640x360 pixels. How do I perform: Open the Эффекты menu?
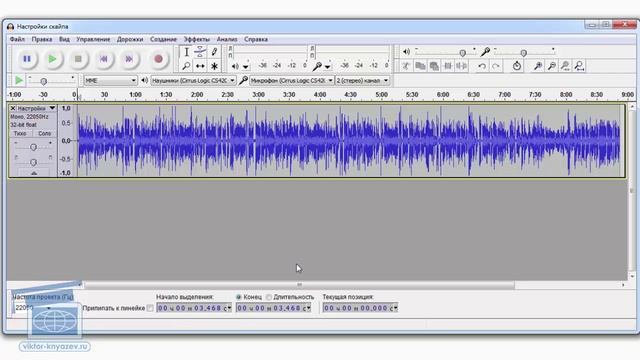point(196,39)
